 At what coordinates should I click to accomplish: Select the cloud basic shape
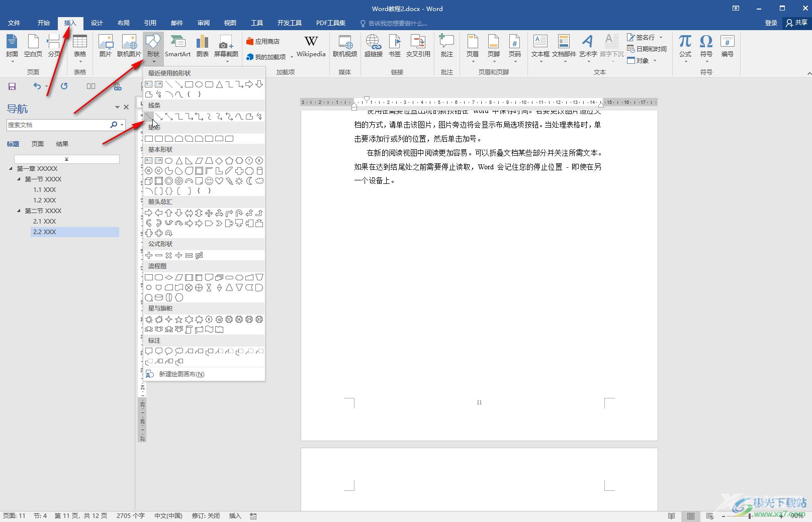pyautogui.click(x=259, y=181)
